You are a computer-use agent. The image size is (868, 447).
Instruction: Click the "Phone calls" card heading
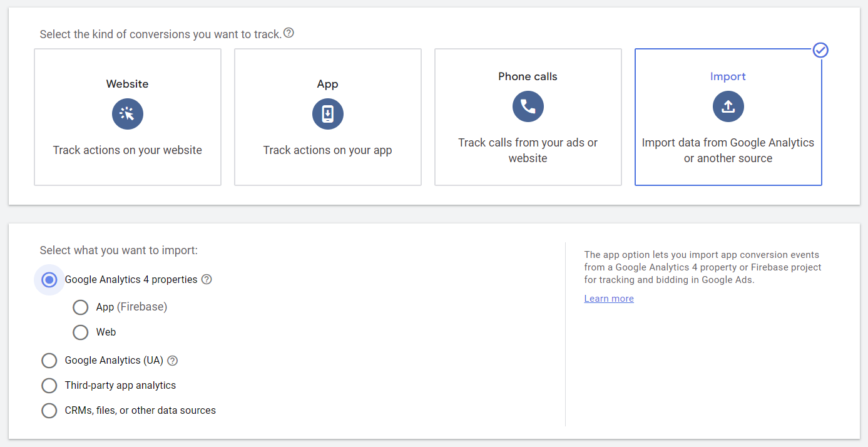pos(528,76)
